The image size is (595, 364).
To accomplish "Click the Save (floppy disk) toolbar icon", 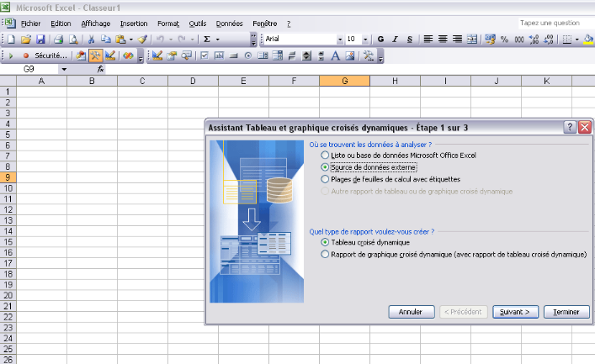I will point(40,40).
